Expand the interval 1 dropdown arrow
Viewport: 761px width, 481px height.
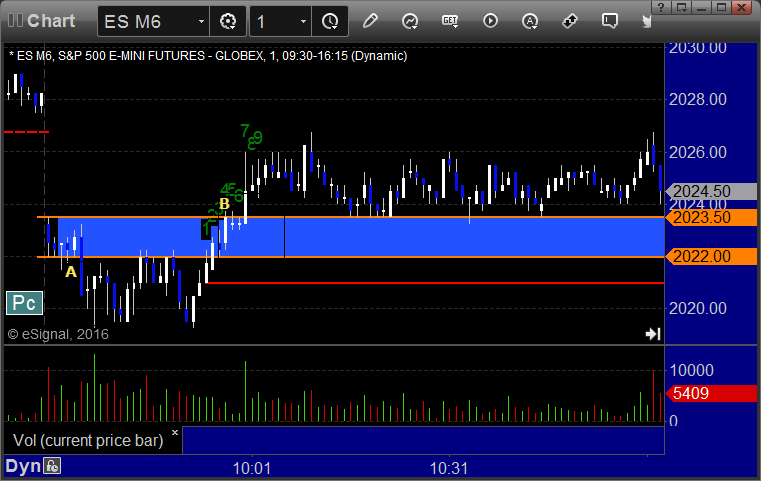(303, 21)
